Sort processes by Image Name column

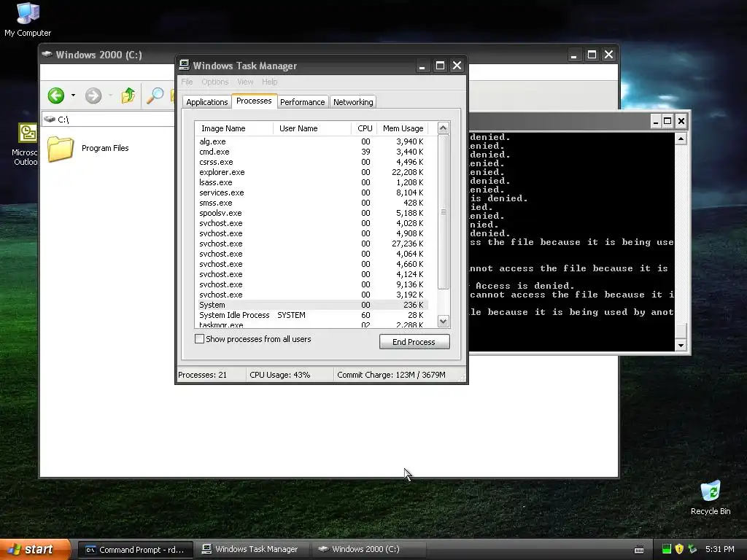[234, 128]
